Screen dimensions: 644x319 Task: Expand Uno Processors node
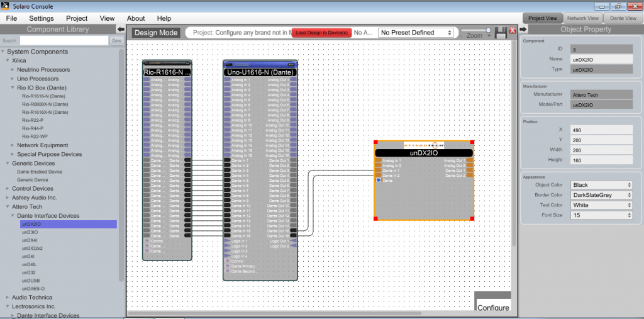click(x=13, y=79)
